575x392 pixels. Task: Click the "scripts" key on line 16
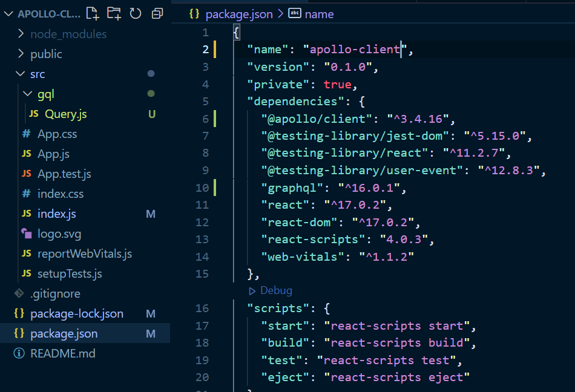[x=278, y=309]
